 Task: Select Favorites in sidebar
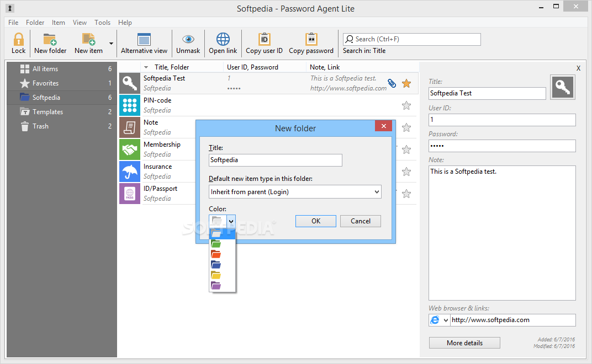62,83
